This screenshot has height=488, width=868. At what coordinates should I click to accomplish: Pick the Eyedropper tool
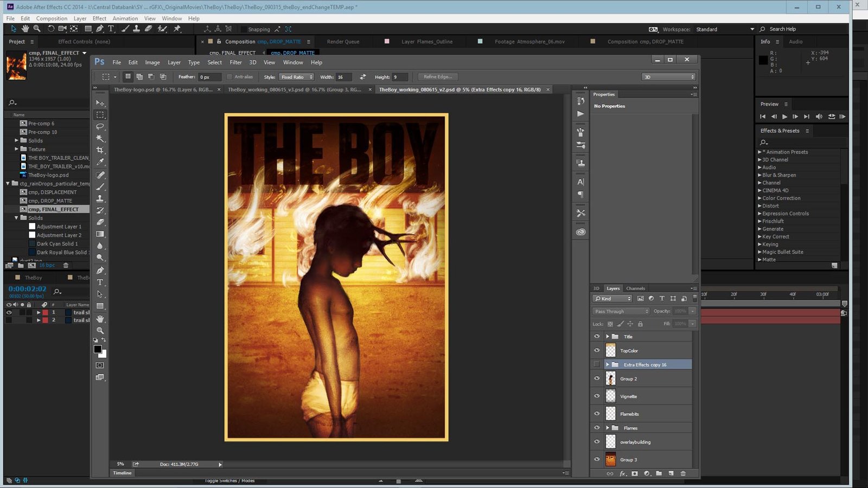point(100,162)
